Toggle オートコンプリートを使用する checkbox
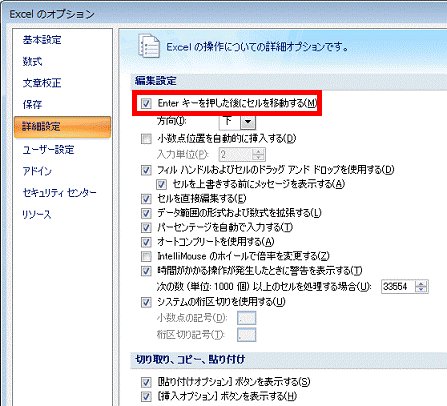Viewport: 447px width, 406px height. point(146,242)
